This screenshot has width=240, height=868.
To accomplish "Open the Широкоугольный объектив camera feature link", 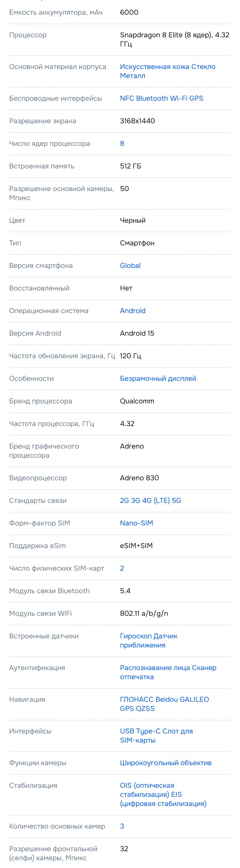I will (166, 763).
